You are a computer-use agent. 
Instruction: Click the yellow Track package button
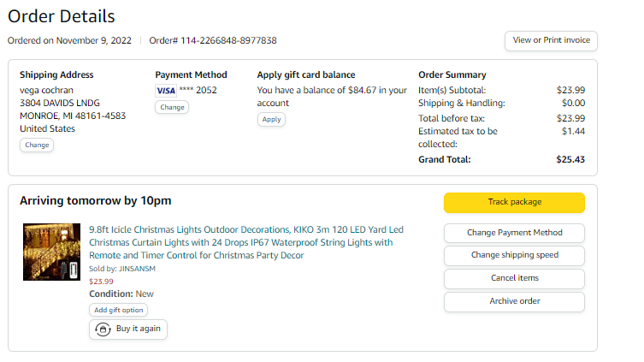(x=514, y=203)
